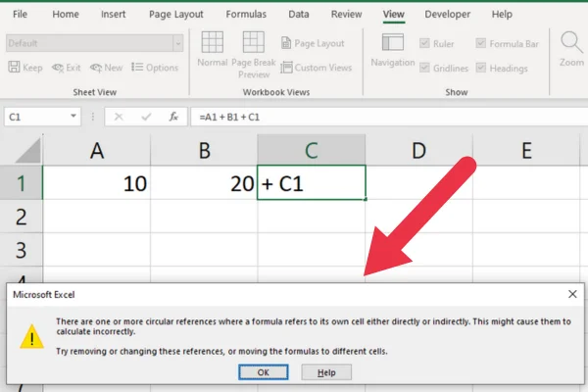Click the warning triangle icon in dialog
588x392 pixels.
click(32, 336)
